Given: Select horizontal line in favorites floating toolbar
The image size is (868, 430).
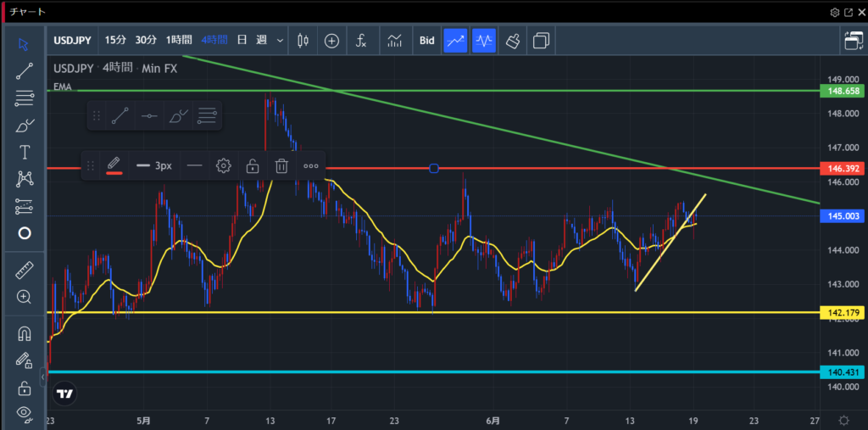Looking at the screenshot, I should [x=149, y=116].
